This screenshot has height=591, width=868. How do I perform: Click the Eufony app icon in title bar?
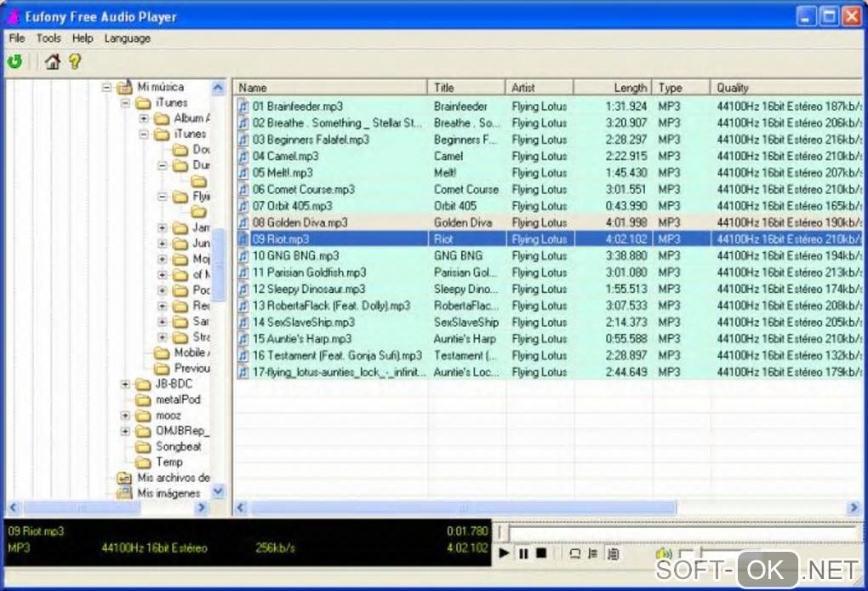tap(14, 17)
